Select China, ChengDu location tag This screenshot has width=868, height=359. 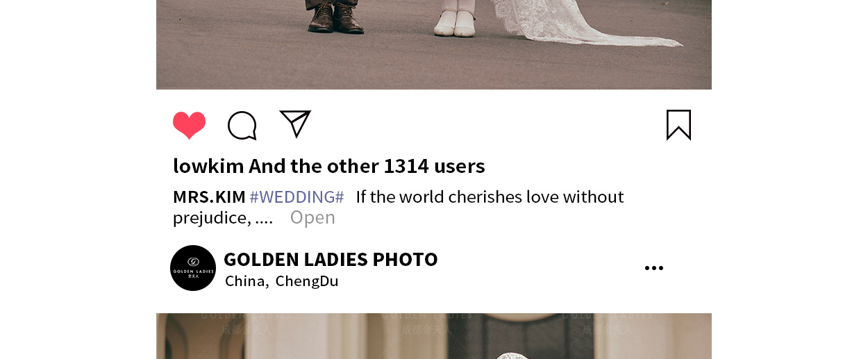tap(282, 281)
